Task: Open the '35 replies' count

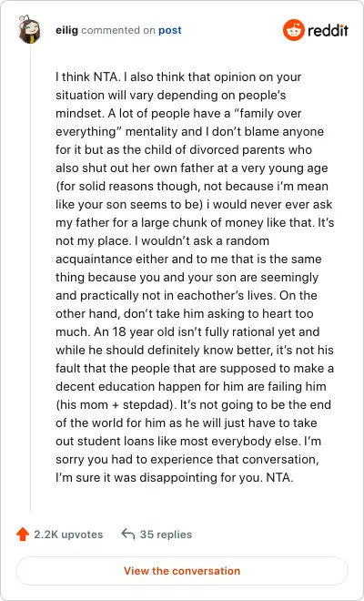Action: point(166,535)
